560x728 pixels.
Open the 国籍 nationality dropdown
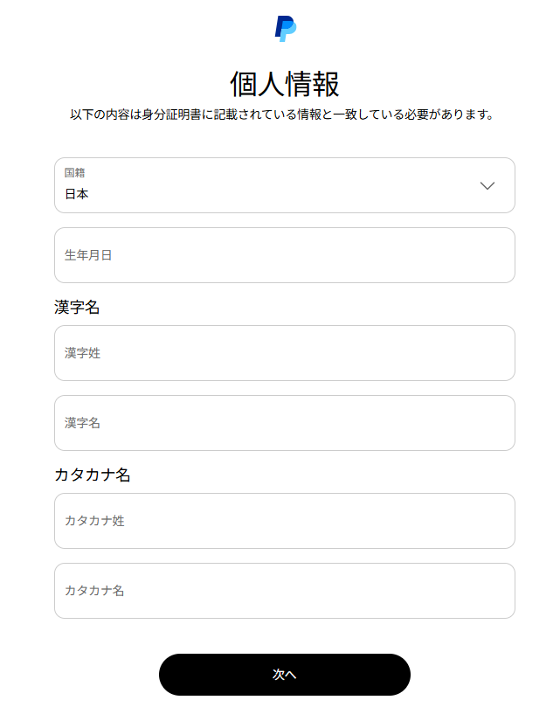click(284, 185)
